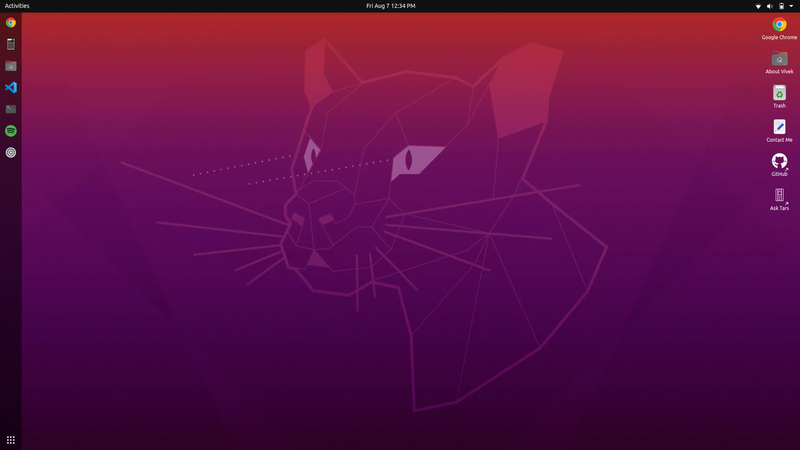
Task: Open the Terminal from the dock
Action: (11, 109)
